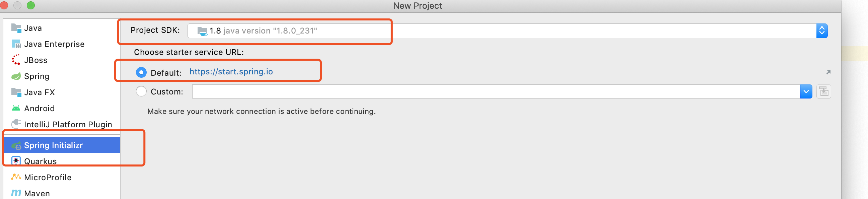Click the Java folder icon in sidebar
The image size is (868, 199).
pyautogui.click(x=16, y=28)
